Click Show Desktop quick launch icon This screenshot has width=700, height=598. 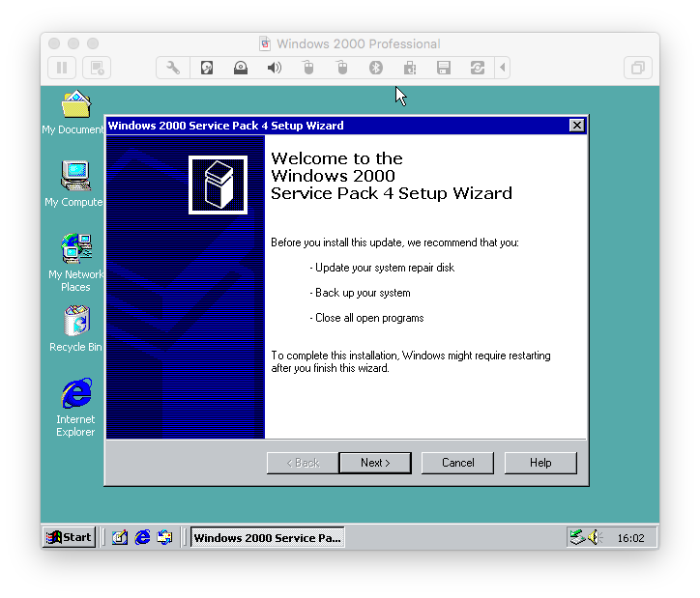120,537
